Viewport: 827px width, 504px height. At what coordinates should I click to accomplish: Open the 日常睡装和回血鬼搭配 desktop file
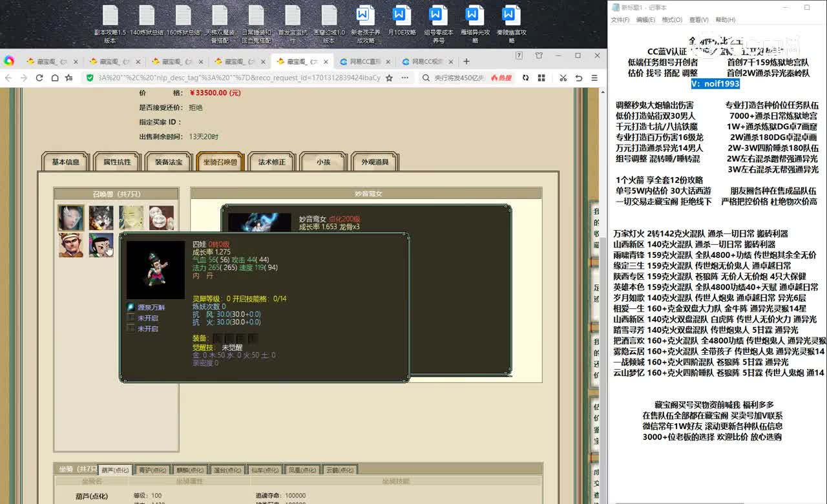256,25
